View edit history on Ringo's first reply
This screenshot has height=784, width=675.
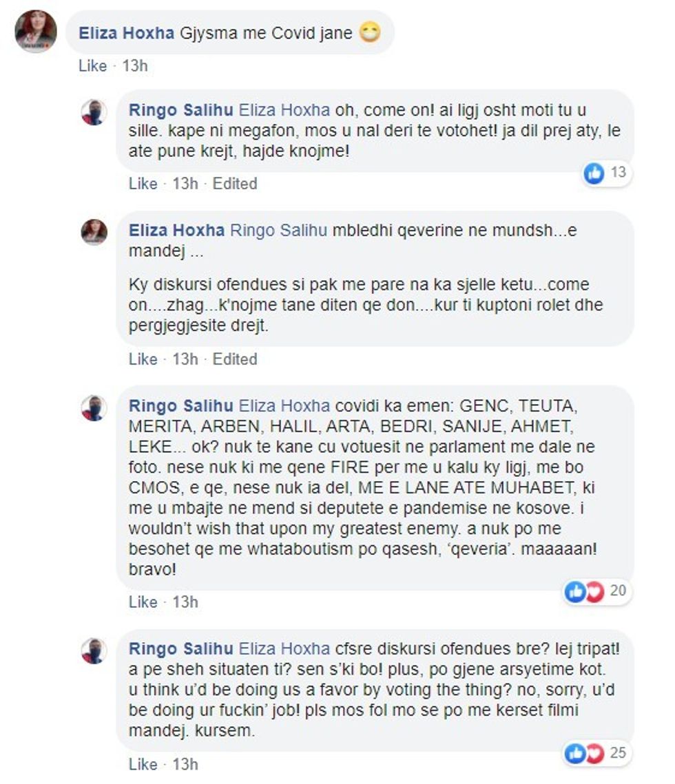(235, 184)
